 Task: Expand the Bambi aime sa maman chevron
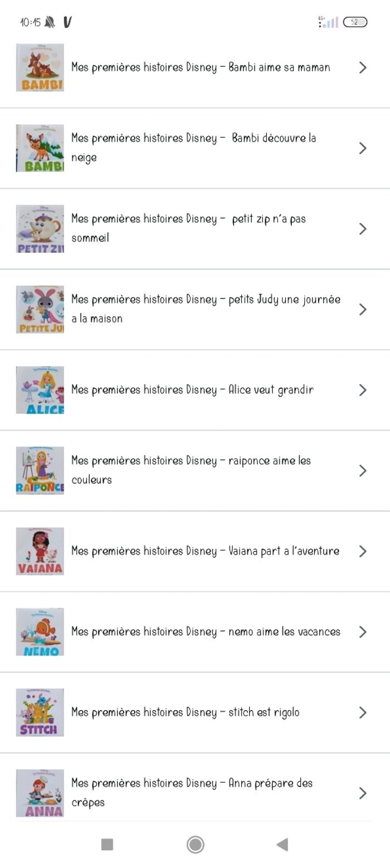(363, 67)
